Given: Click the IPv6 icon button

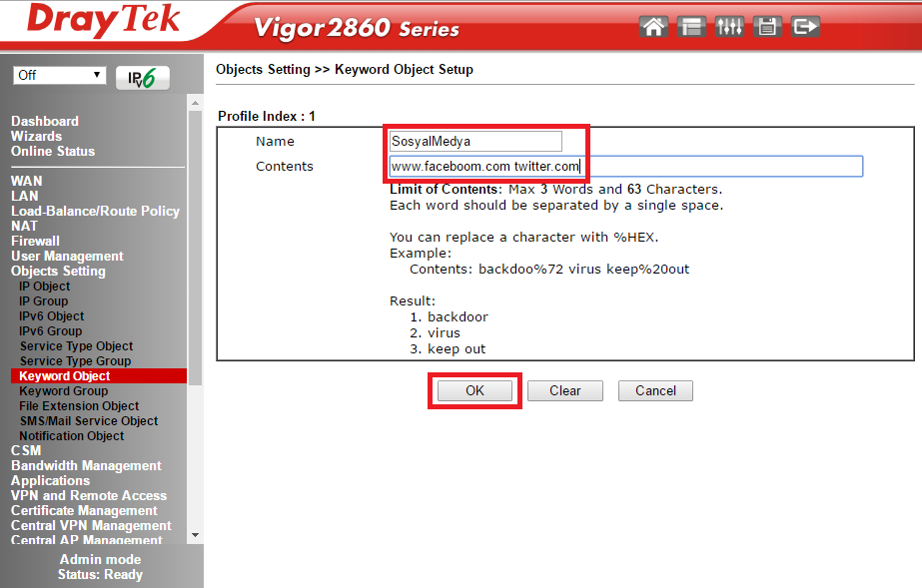Looking at the screenshot, I should pos(143,78).
